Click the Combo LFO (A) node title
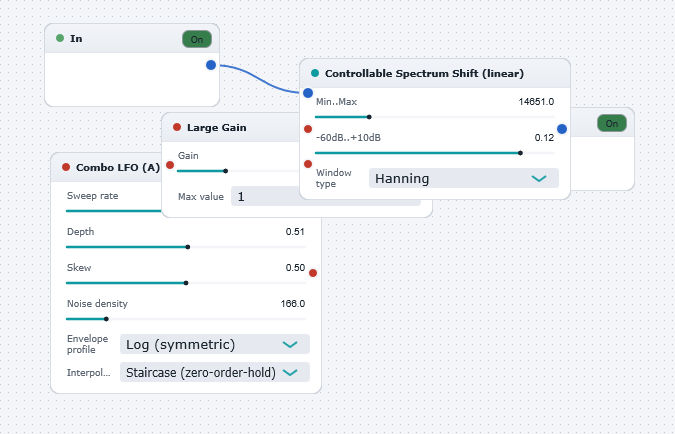 tap(118, 167)
